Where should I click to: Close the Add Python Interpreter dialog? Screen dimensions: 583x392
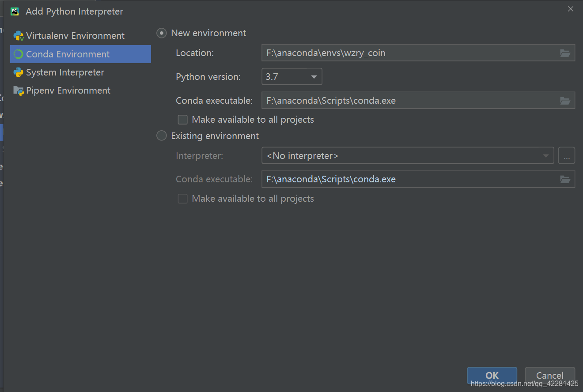coord(571,9)
